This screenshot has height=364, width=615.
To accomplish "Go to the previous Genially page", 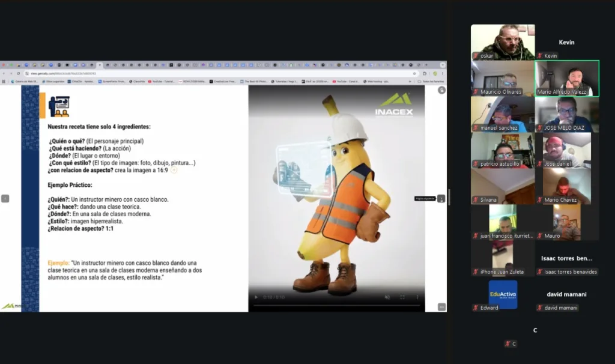I will point(5,198).
